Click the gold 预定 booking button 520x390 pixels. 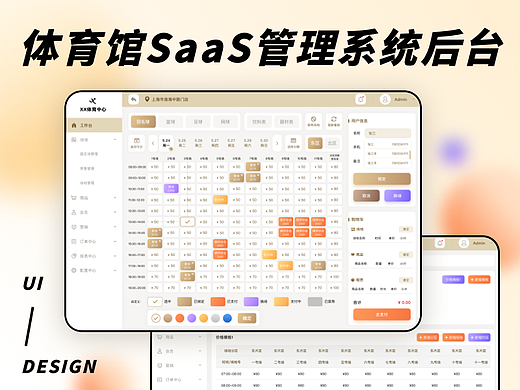click(382, 179)
